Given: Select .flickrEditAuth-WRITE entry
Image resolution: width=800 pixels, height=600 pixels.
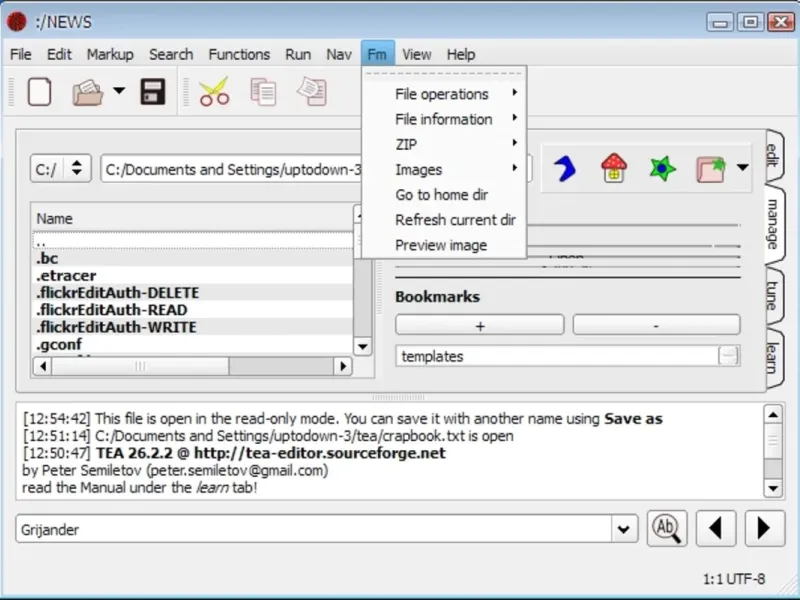Looking at the screenshot, I should point(192,327).
